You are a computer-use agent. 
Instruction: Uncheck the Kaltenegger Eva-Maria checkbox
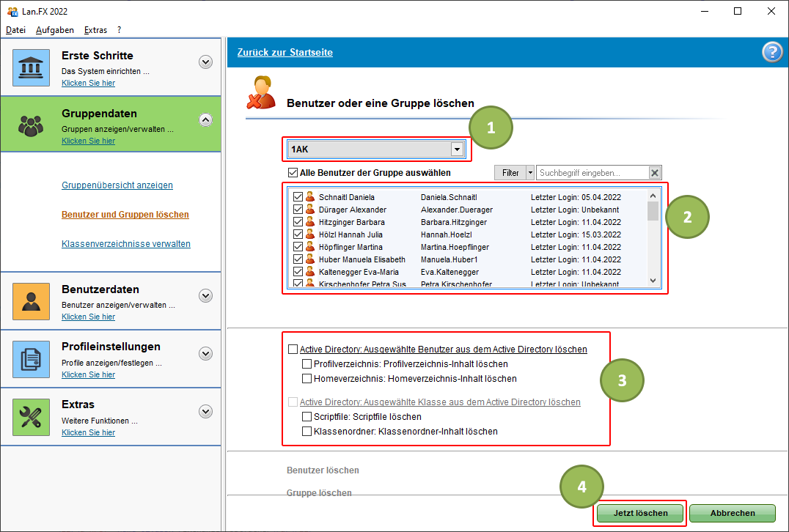[x=298, y=272]
